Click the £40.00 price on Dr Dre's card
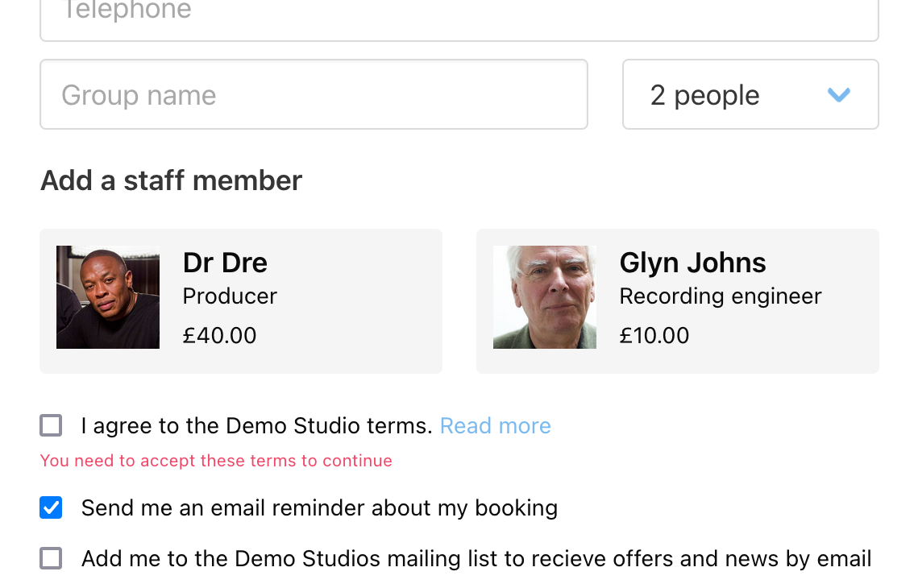 click(x=219, y=336)
